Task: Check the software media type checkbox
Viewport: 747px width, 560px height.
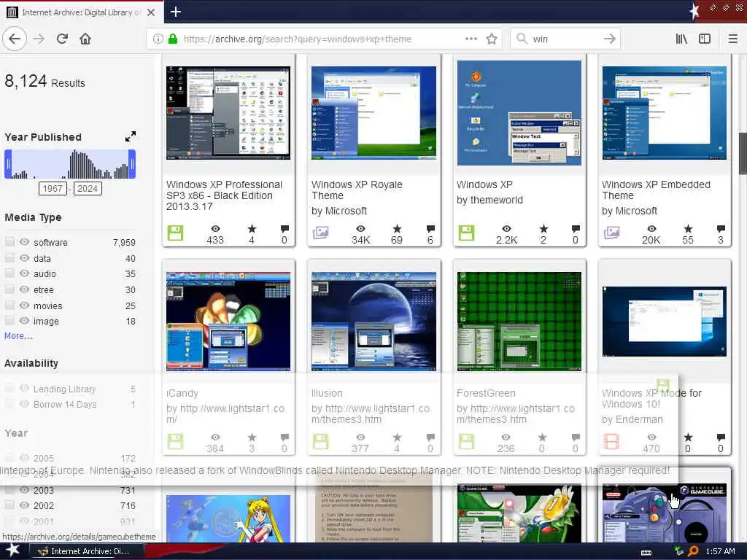Action: (x=9, y=242)
